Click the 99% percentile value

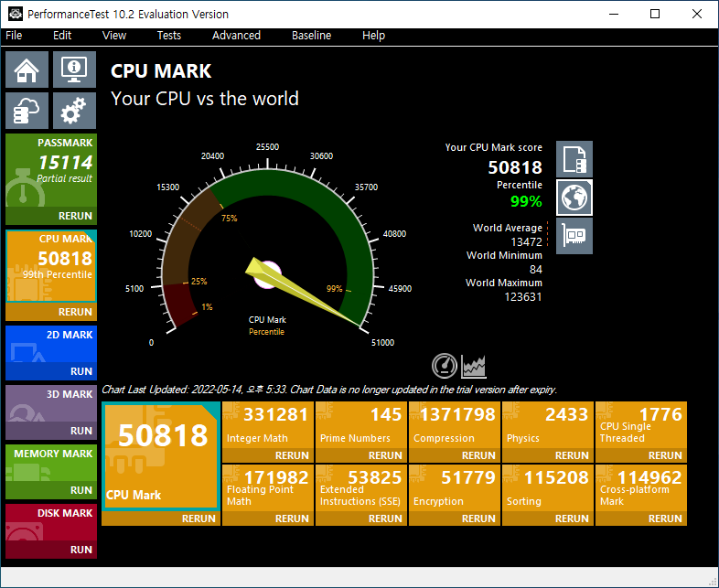(x=526, y=201)
